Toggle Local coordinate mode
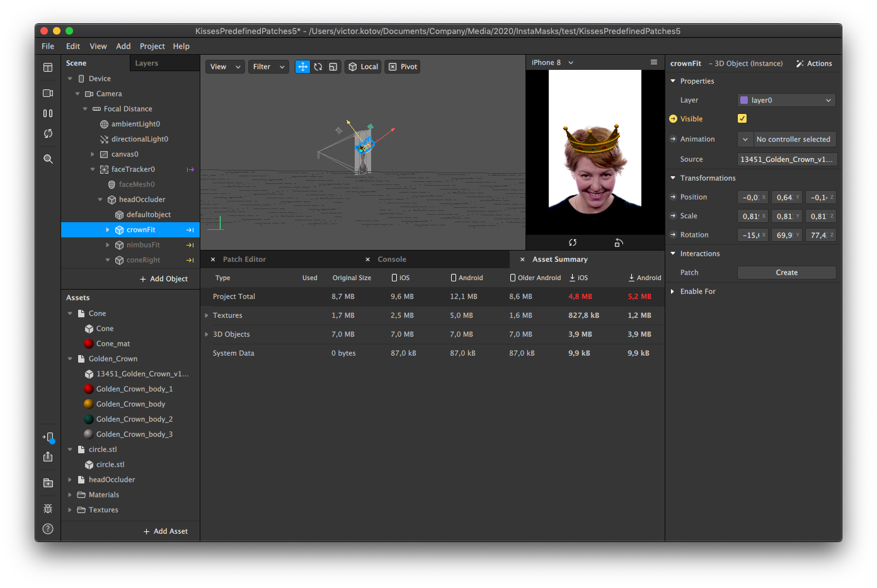Viewport: 877px width, 588px height. (x=363, y=66)
